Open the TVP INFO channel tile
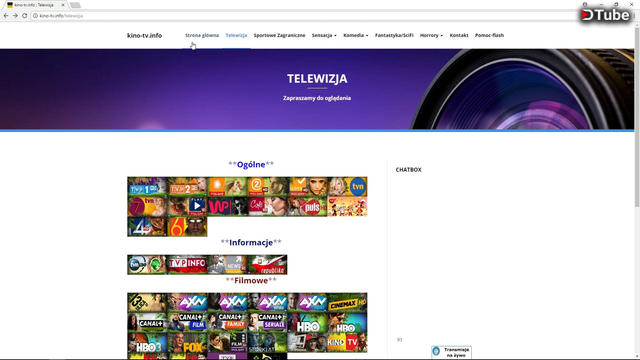This screenshot has height=360, width=640. 187,264
